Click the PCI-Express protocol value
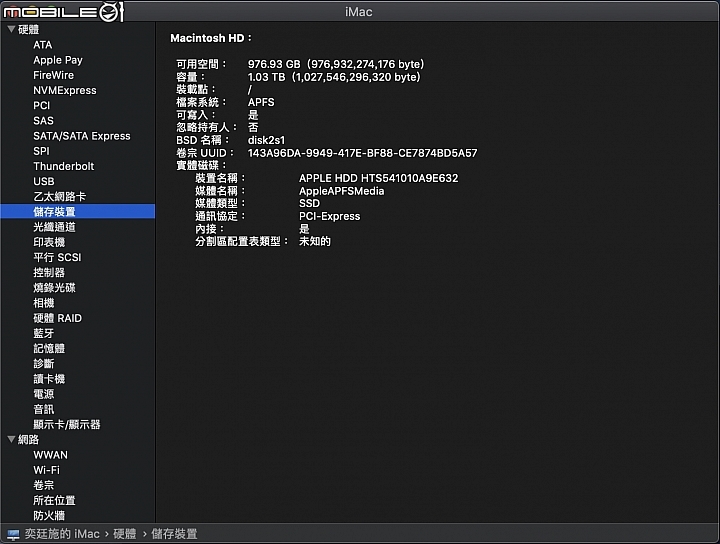 [330, 216]
